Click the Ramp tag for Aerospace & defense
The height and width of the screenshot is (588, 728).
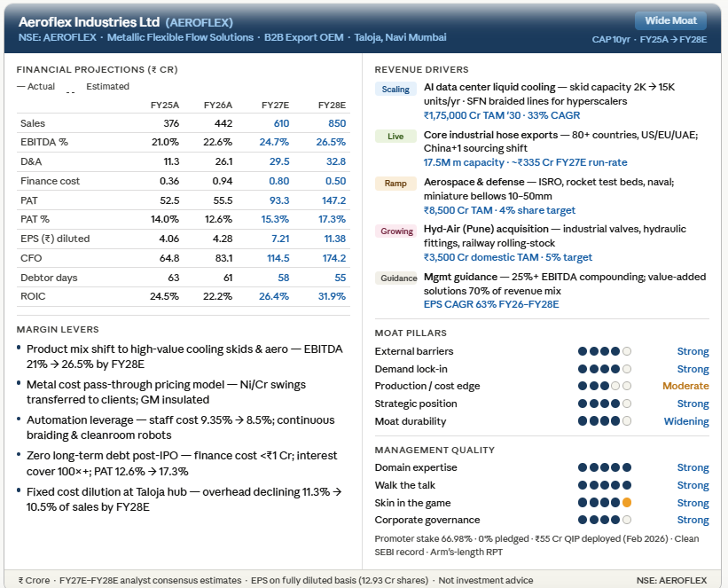pos(395,184)
